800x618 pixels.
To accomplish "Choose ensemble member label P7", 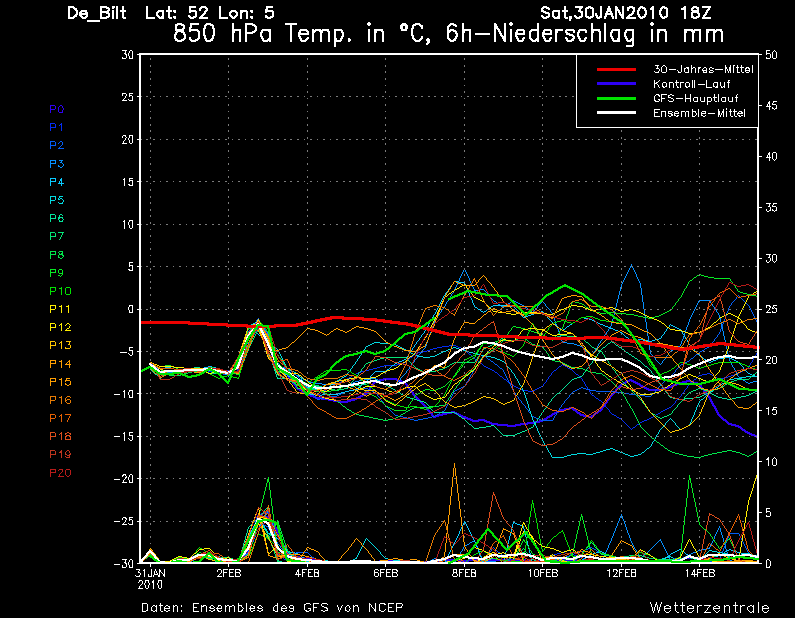I will (x=57, y=236).
